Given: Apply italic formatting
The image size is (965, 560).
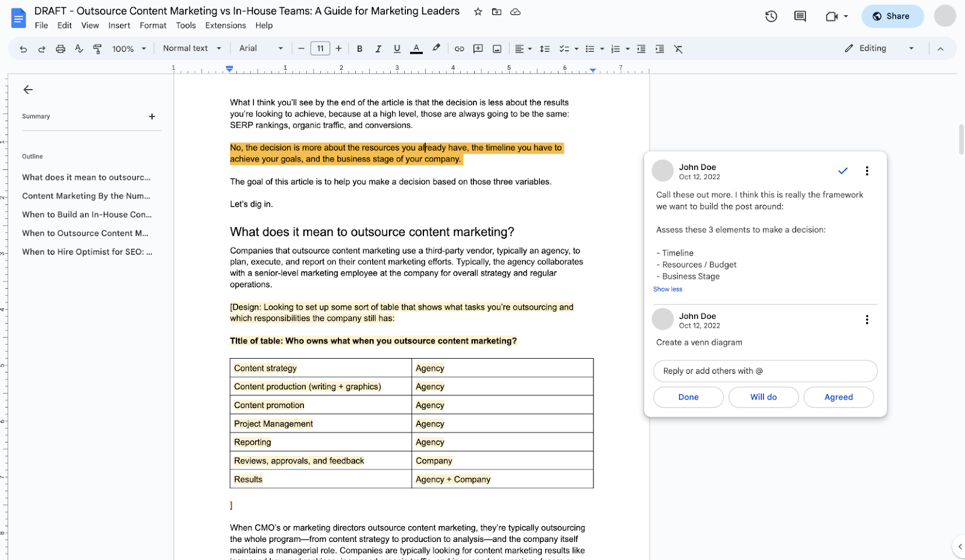Looking at the screenshot, I should tap(378, 48).
